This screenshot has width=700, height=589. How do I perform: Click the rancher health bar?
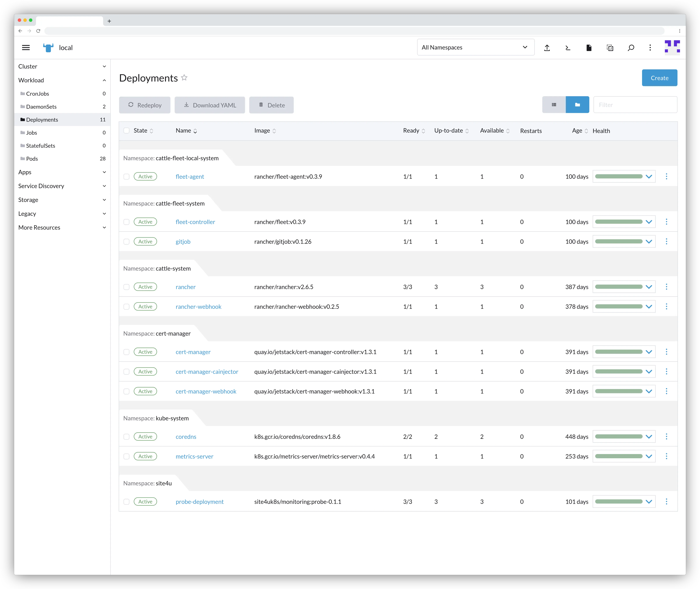[x=619, y=287]
